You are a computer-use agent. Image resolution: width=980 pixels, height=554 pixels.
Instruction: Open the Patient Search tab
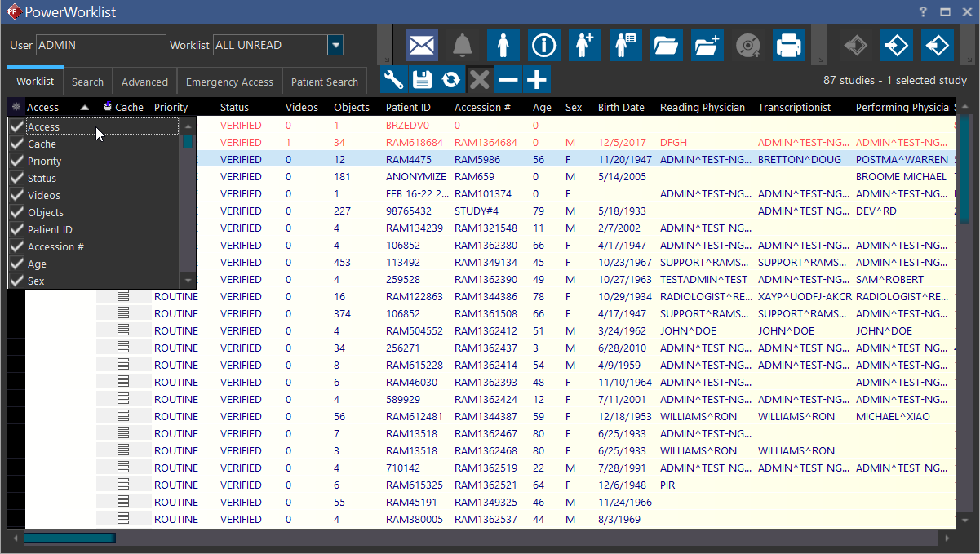coord(324,82)
